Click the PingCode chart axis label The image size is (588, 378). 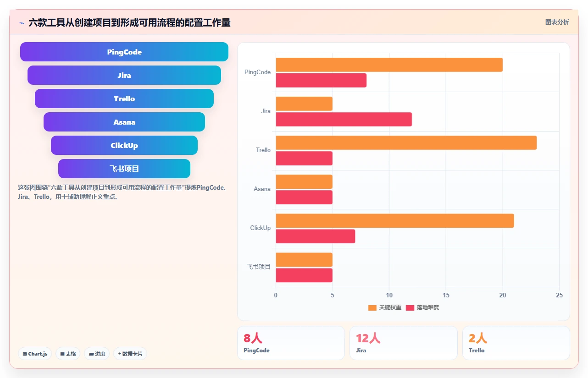tap(257, 72)
